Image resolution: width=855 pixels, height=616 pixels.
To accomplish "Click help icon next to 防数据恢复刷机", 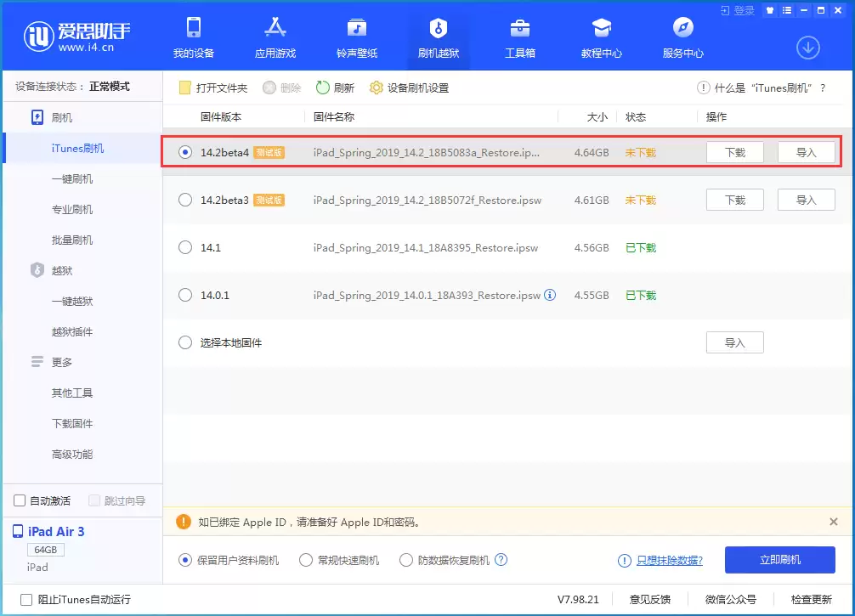I will pos(501,560).
